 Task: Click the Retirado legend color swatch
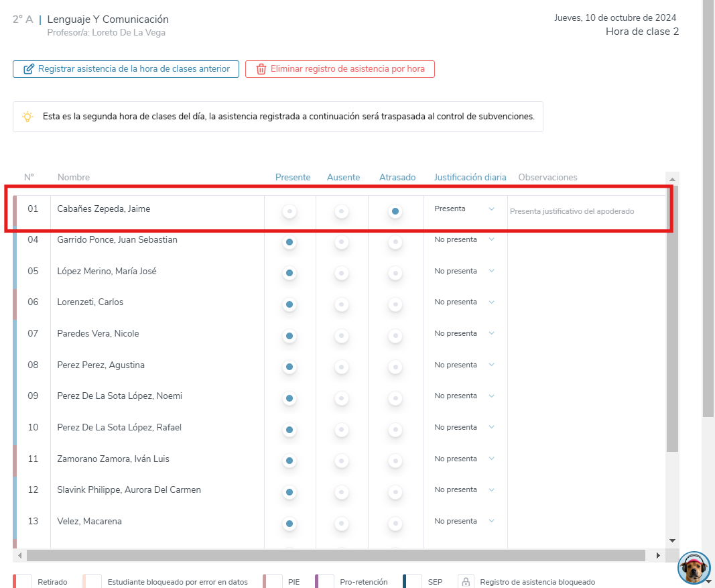pos(22,581)
